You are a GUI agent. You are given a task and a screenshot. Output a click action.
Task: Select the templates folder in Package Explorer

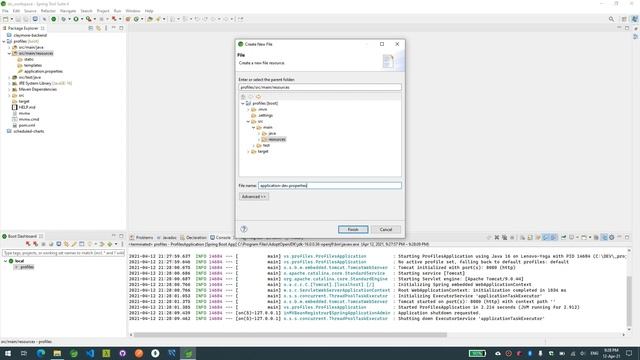coord(33,65)
